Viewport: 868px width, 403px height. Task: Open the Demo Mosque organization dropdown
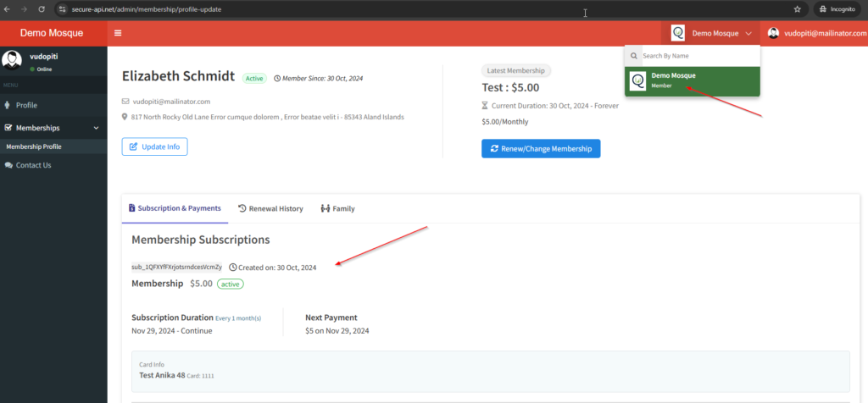[x=712, y=33]
